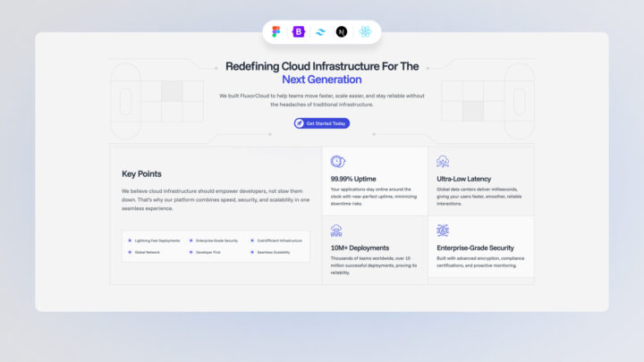The image size is (644, 362).
Task: Click the clock icon above 99.99% Uptime
Action: (337, 162)
